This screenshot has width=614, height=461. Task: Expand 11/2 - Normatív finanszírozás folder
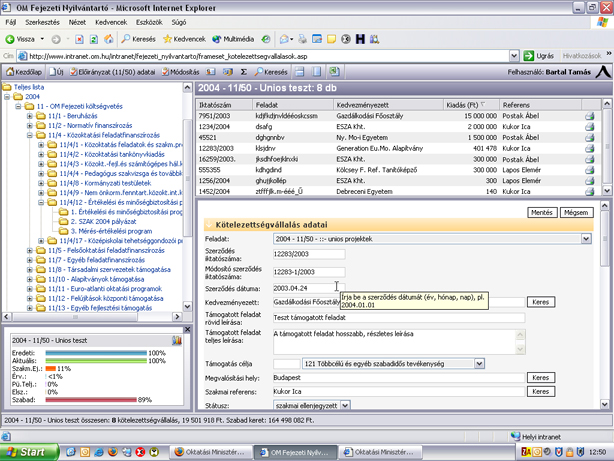(x=30, y=126)
